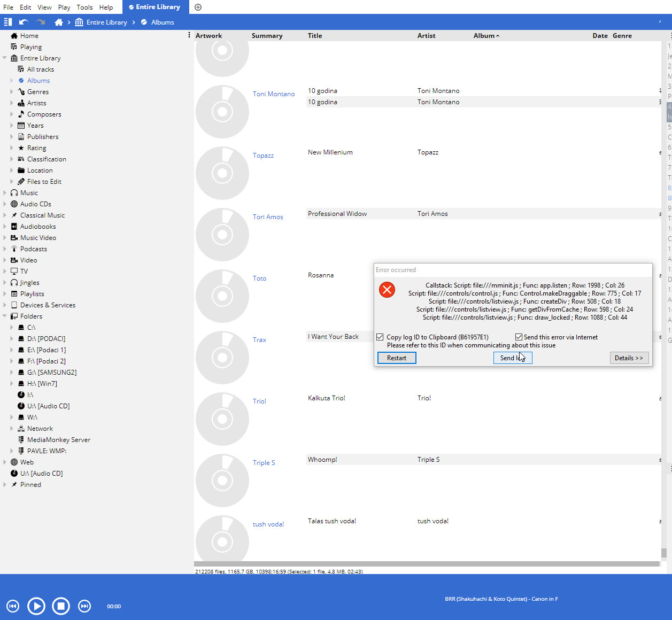Click the Play button in player bar
Viewport: 672px width, 620px height.
(x=36, y=606)
